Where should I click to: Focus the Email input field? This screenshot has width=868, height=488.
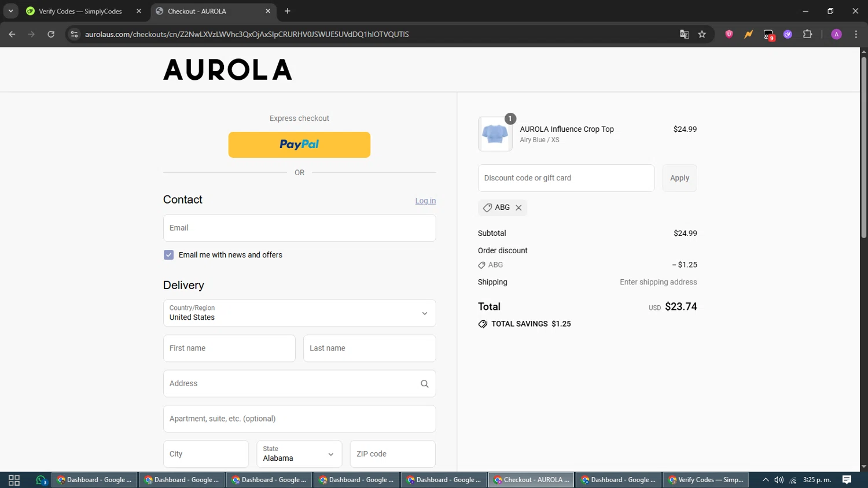point(299,228)
